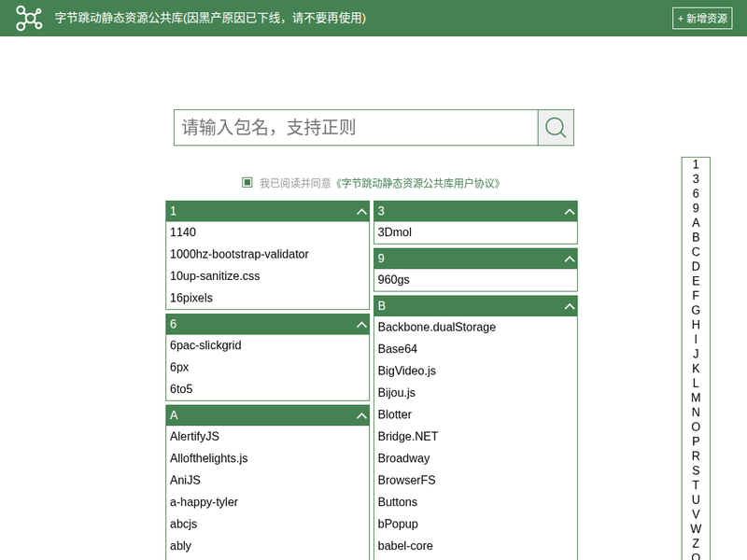
Task: Select 6pac-slickgrid entry
Action: click(x=205, y=345)
